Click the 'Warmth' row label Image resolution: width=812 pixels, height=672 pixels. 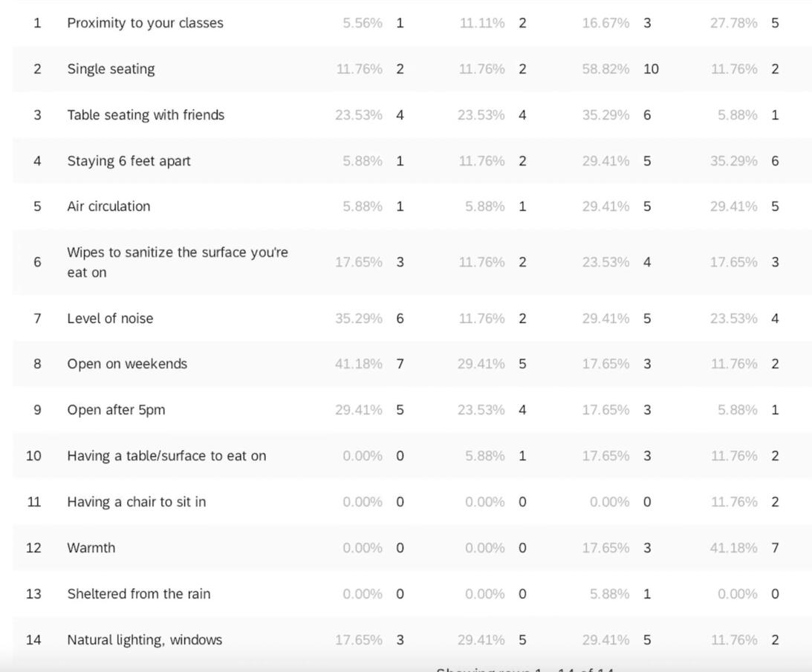(x=91, y=548)
